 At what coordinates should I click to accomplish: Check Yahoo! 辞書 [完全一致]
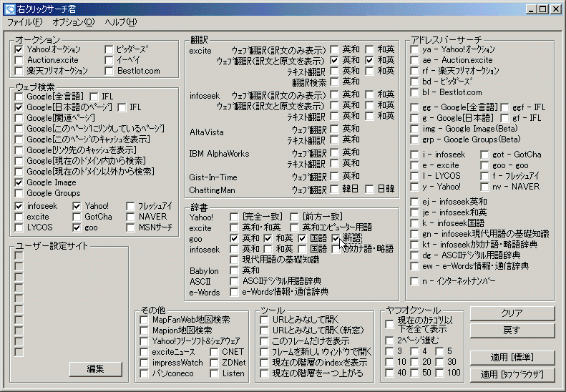234,217
